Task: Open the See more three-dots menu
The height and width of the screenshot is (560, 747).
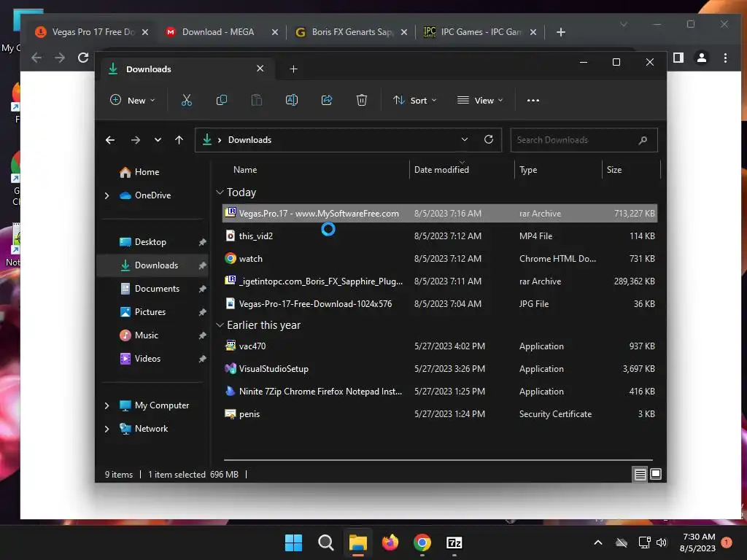Action: (x=533, y=101)
